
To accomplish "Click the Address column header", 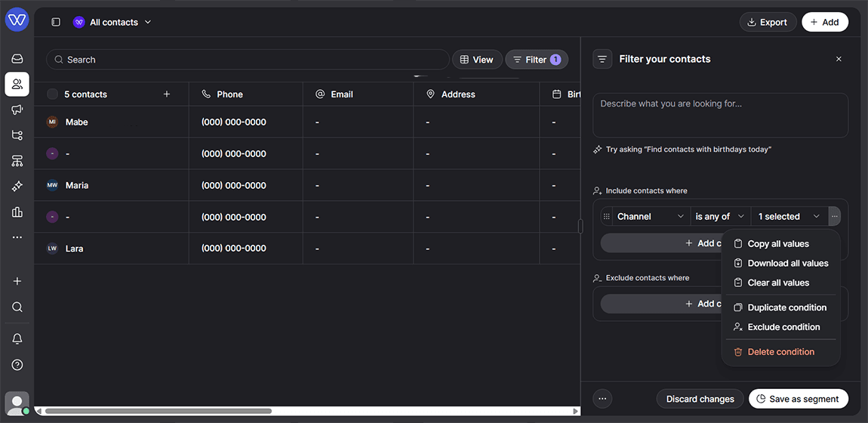I will [476, 94].
